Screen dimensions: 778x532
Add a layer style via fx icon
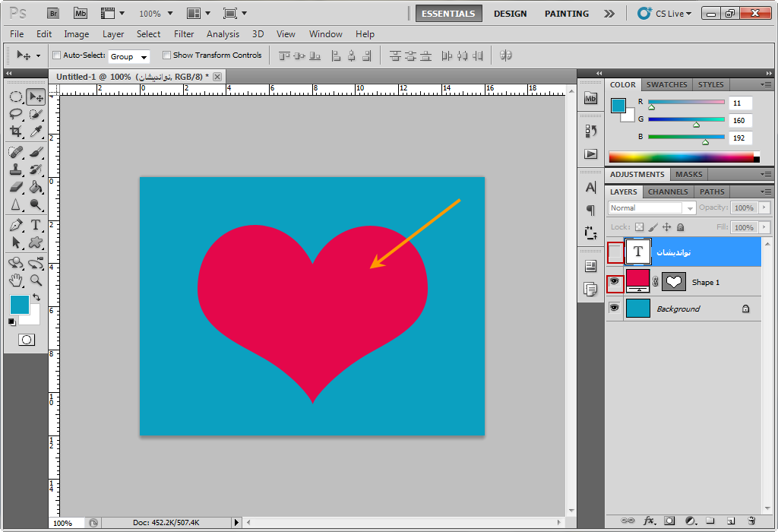coord(649,521)
